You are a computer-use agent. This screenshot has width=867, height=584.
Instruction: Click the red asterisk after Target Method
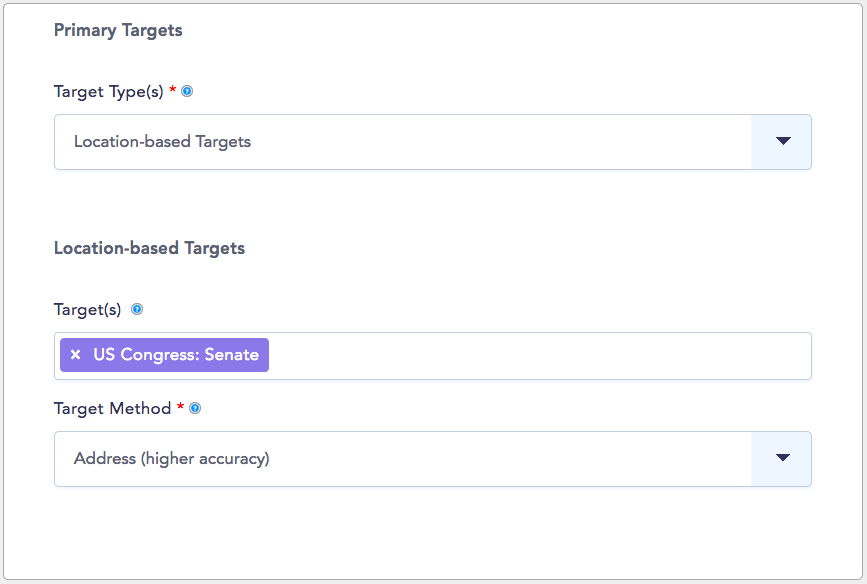pos(180,406)
